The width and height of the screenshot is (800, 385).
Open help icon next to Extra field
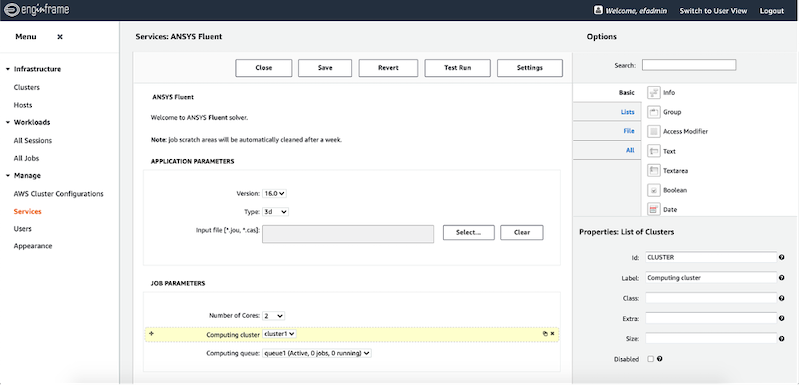click(x=782, y=318)
